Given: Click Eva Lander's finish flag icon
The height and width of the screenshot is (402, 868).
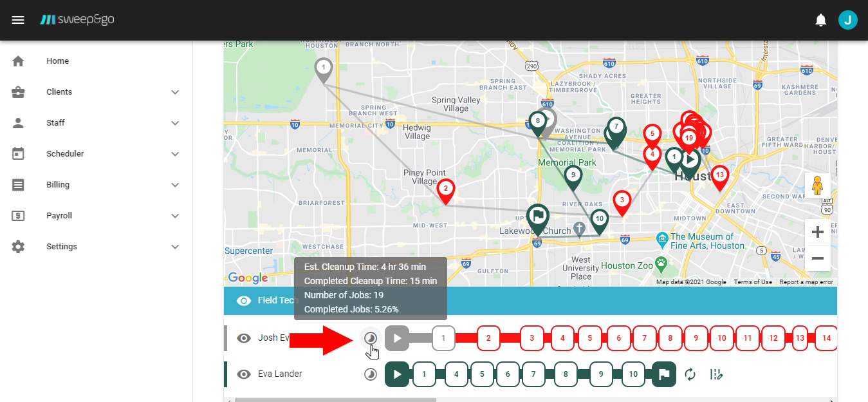Looking at the screenshot, I should click(663, 374).
